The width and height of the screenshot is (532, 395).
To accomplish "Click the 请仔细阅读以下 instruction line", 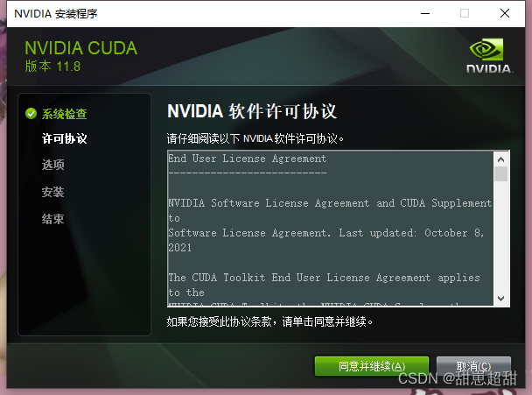I will click(x=255, y=138).
